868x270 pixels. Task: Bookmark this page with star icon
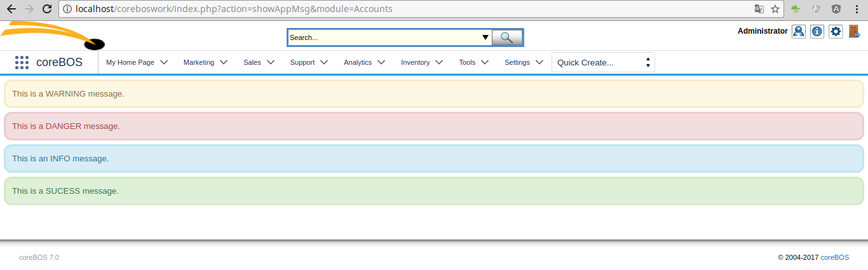775,9
